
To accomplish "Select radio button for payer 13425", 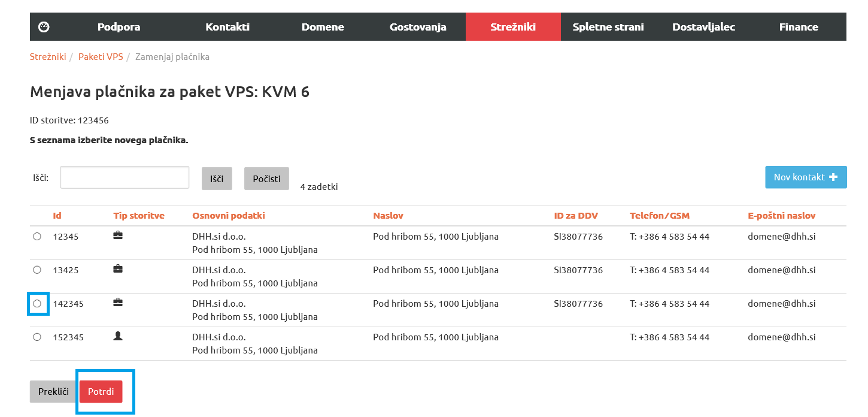I will coord(37,270).
